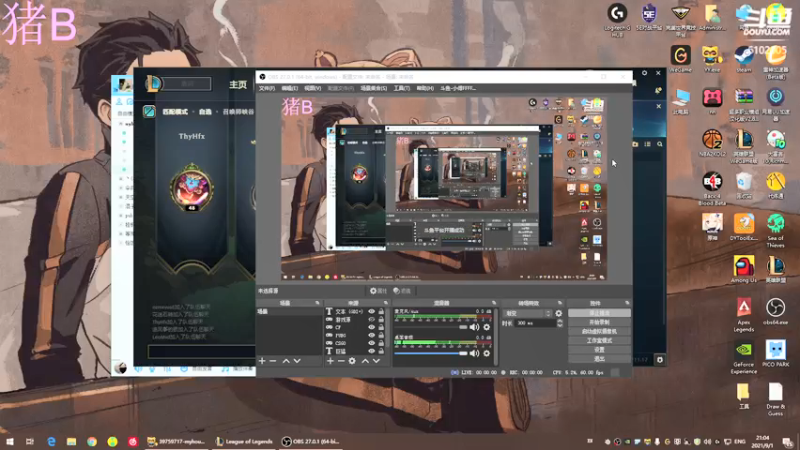Open the WeGame desktop shortcut
The width and height of the screenshot is (800, 450).
(680, 59)
